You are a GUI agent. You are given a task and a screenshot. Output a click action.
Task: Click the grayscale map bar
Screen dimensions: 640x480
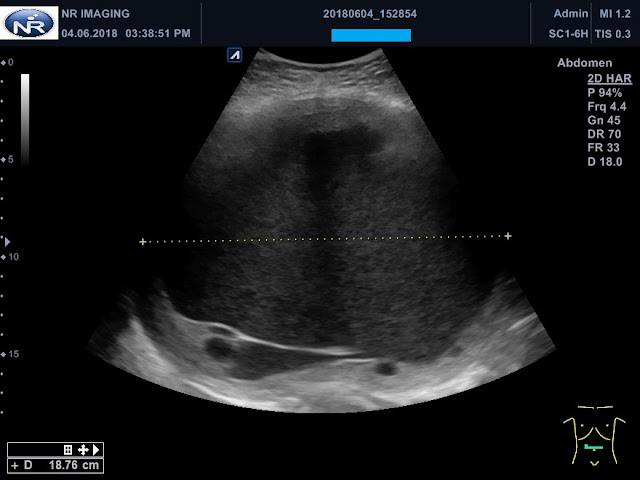[25, 119]
